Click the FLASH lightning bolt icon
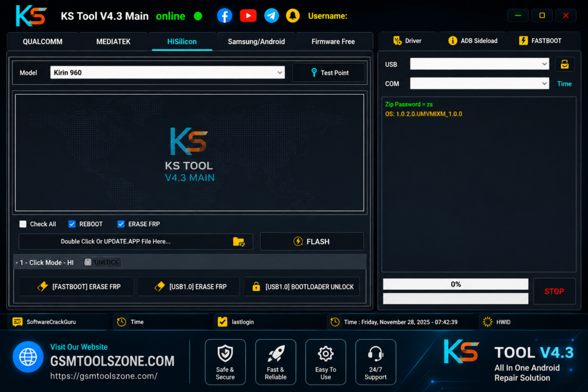The height and width of the screenshot is (392, 588). (x=298, y=242)
